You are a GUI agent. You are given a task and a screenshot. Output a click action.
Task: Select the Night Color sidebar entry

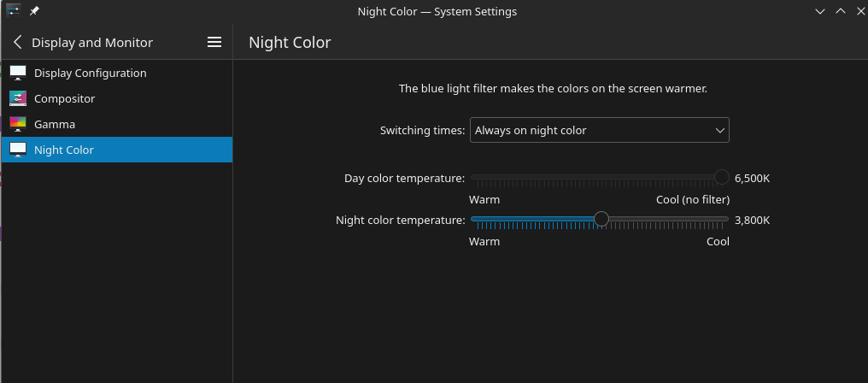(x=64, y=150)
